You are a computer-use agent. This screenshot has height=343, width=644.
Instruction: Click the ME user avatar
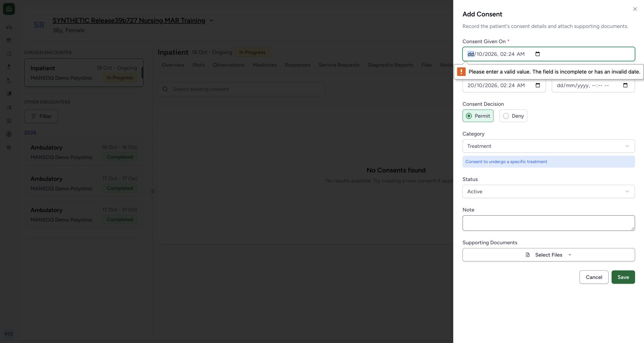(x=9, y=334)
